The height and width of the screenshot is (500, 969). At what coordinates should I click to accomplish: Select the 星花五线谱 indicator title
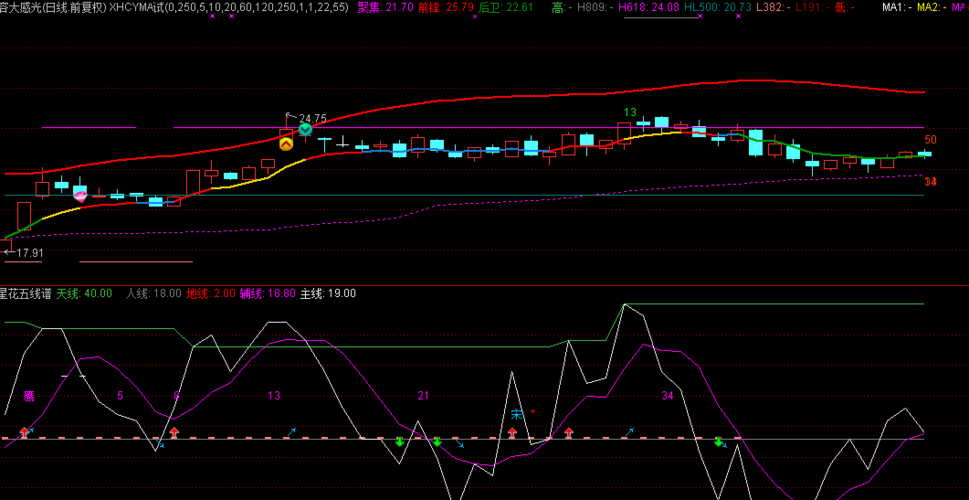tap(26, 294)
